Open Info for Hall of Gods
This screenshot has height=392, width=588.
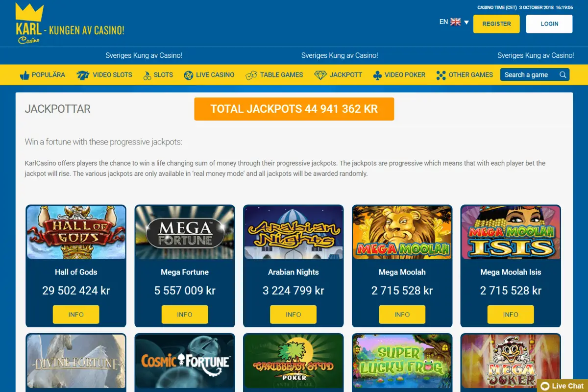pyautogui.click(x=76, y=315)
